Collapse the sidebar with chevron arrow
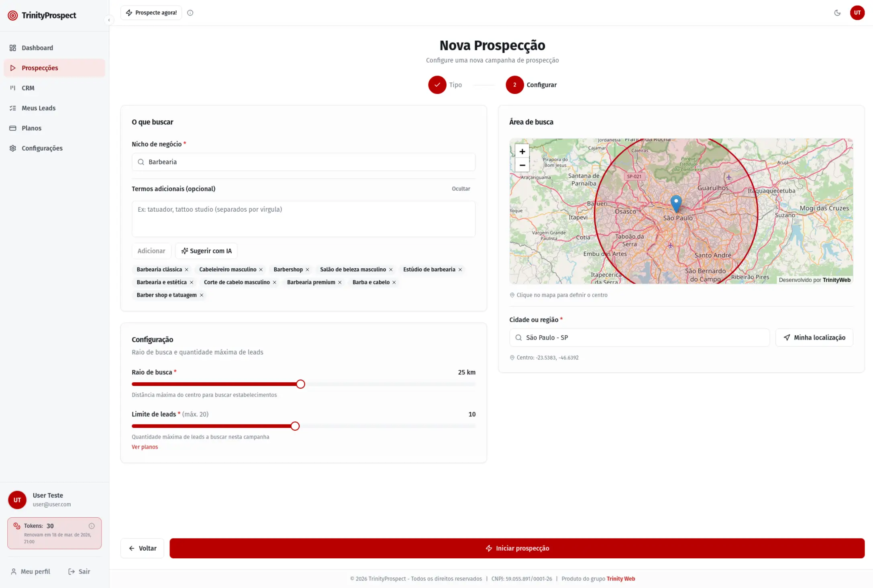Viewport: 873px width, 588px height. pos(109,20)
